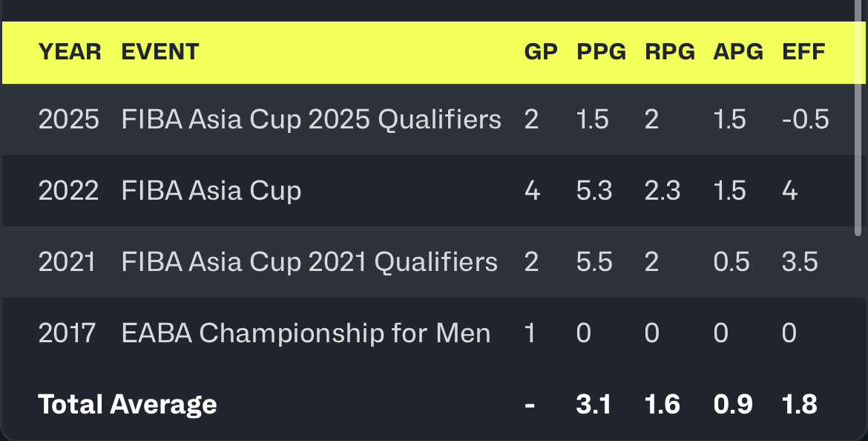868x441 pixels.
Task: Click the 5.3 PPG value
Action: 594,191
